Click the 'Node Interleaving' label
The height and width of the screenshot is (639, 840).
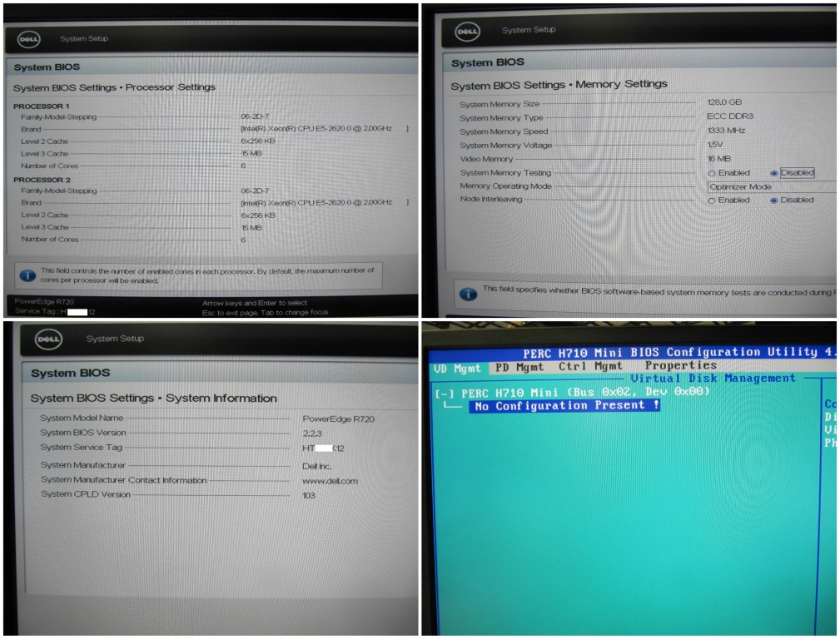click(490, 199)
